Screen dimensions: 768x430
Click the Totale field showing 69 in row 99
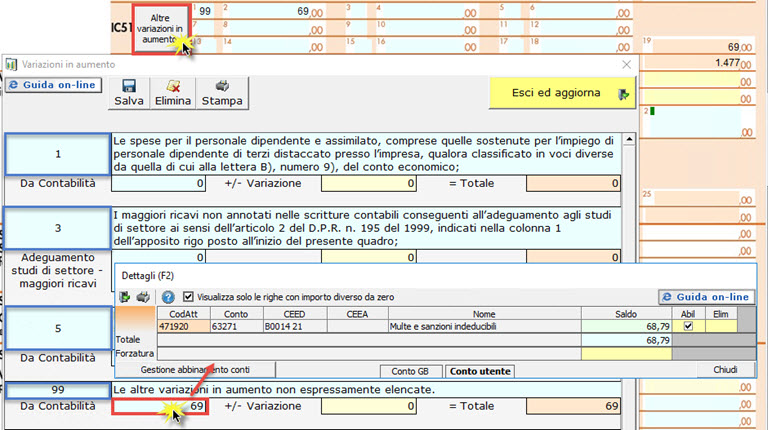point(574,406)
